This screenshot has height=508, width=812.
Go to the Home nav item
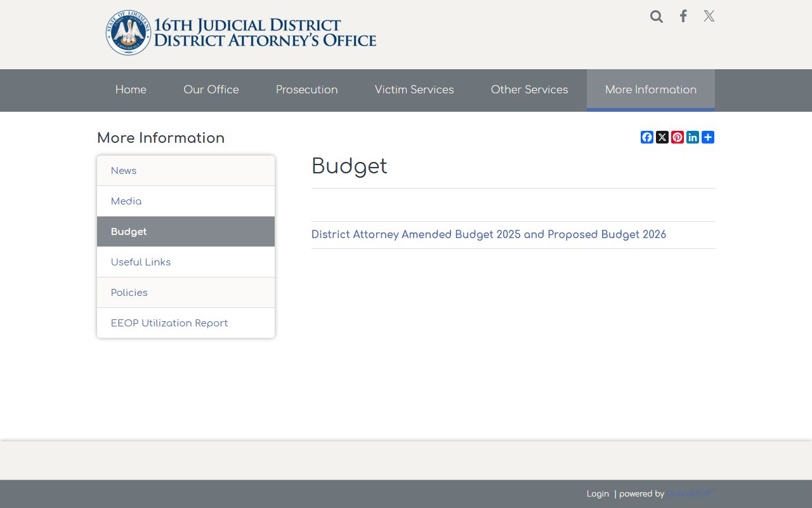click(x=131, y=90)
